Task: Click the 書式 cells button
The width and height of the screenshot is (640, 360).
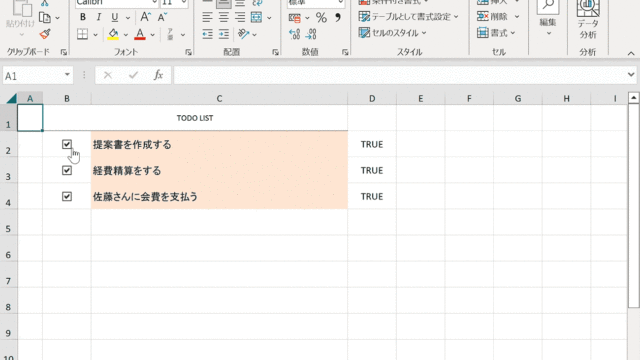Action: (496, 33)
